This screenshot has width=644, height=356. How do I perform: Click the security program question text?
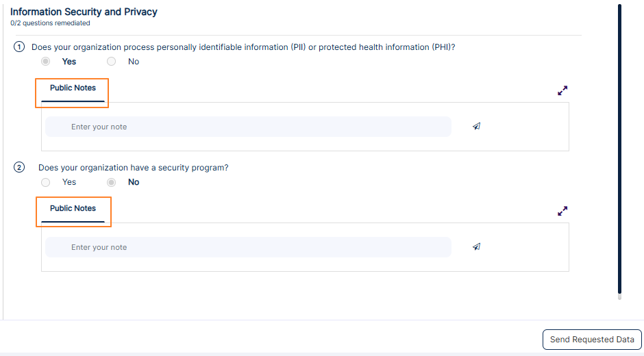(x=133, y=168)
